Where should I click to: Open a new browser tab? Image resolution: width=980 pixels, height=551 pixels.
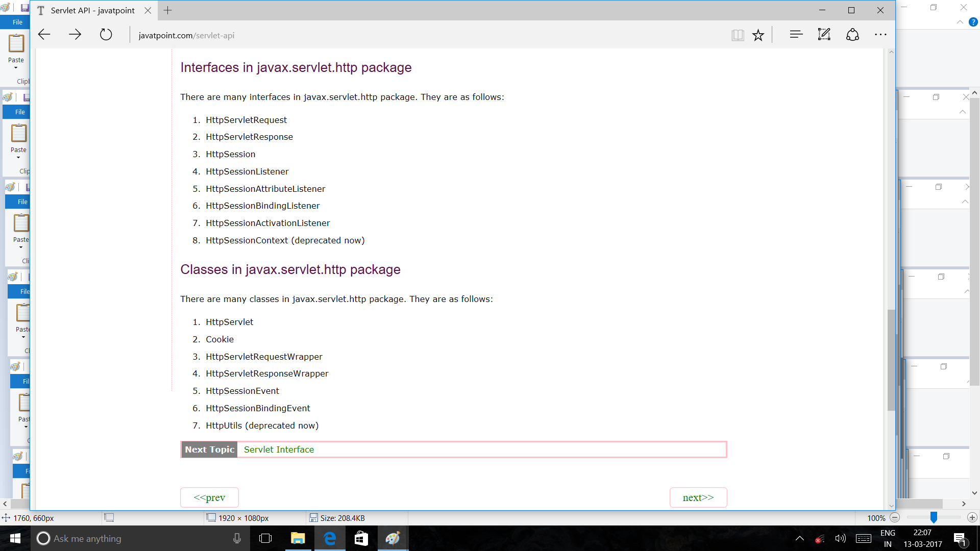coord(167,10)
